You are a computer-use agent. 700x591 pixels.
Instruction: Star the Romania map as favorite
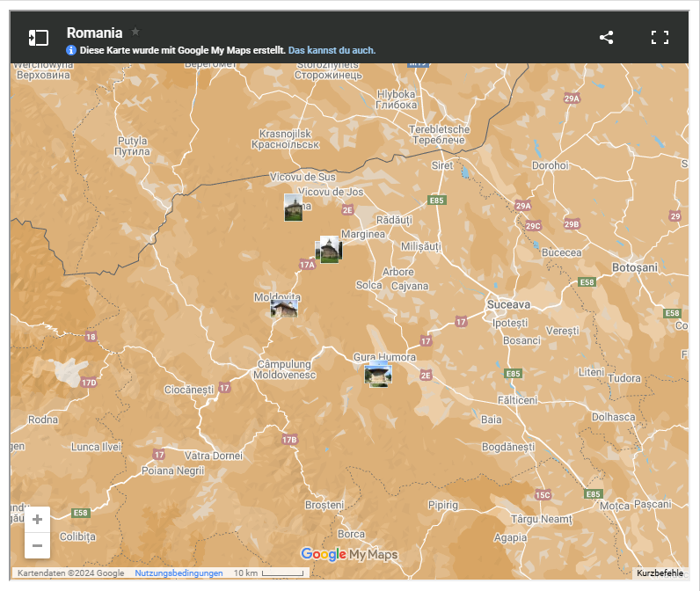(135, 32)
